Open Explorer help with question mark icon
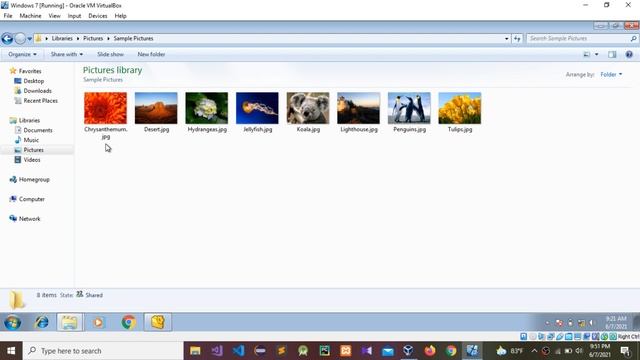The width and height of the screenshot is (640, 360). tap(629, 54)
